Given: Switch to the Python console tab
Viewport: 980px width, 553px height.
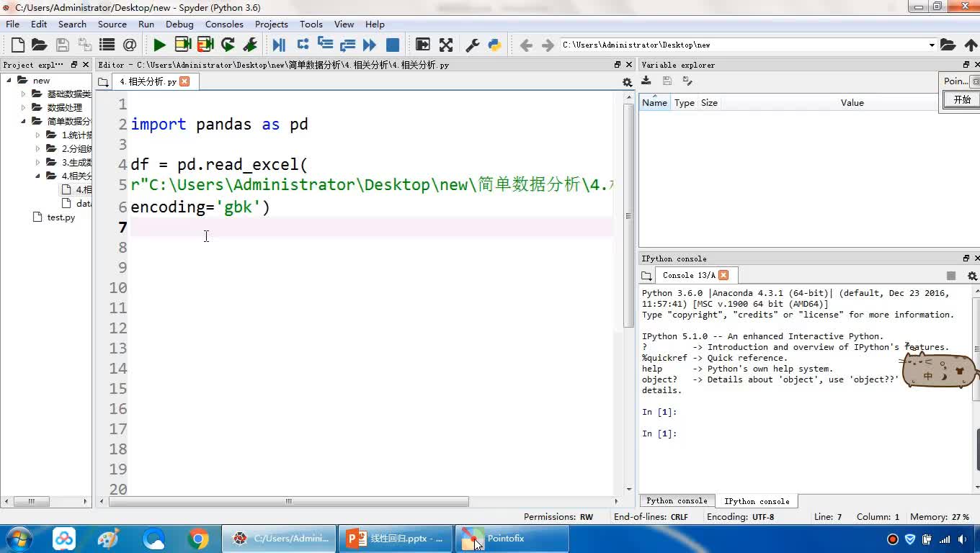Looking at the screenshot, I should click(676, 501).
